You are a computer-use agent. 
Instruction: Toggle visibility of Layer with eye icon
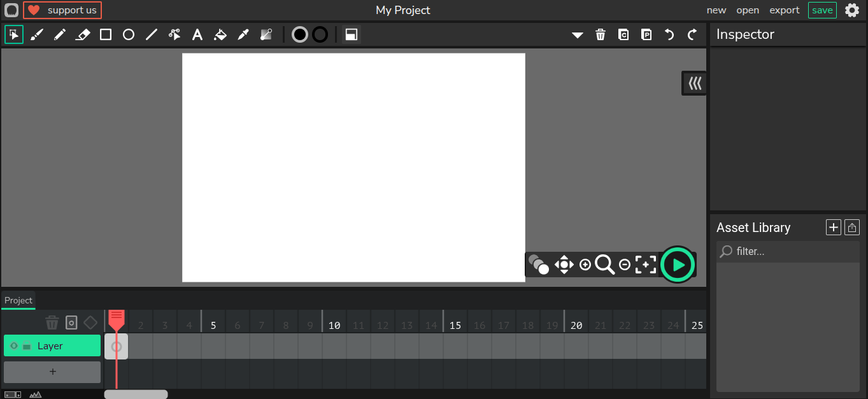point(14,345)
